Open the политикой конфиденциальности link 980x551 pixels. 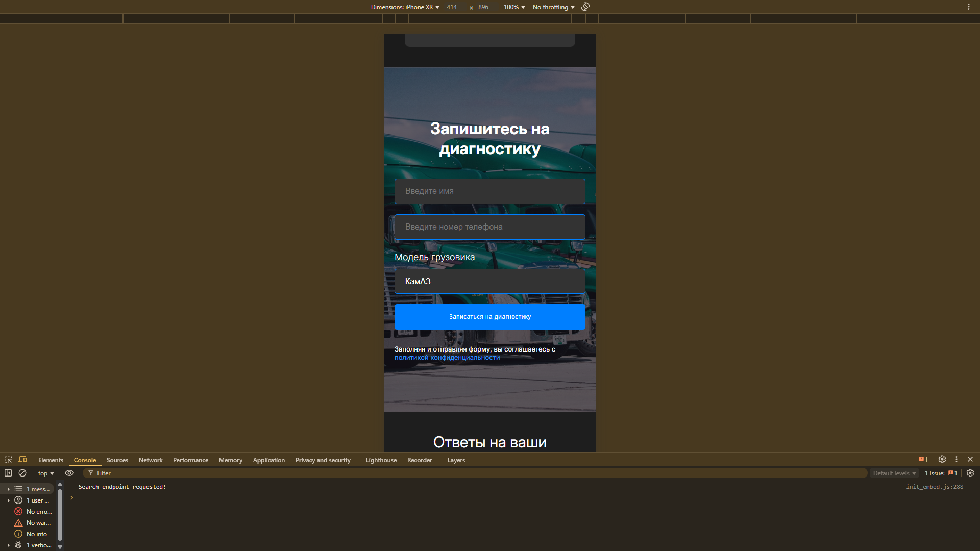point(447,358)
